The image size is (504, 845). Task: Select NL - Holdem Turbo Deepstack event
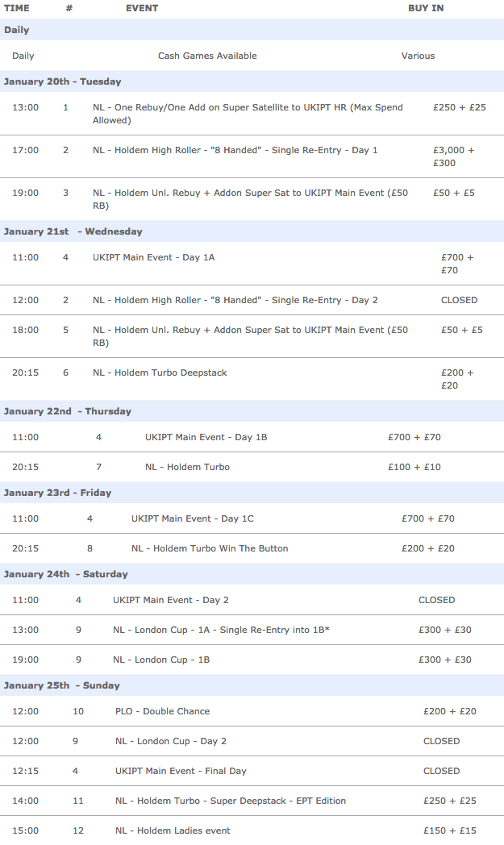(160, 373)
